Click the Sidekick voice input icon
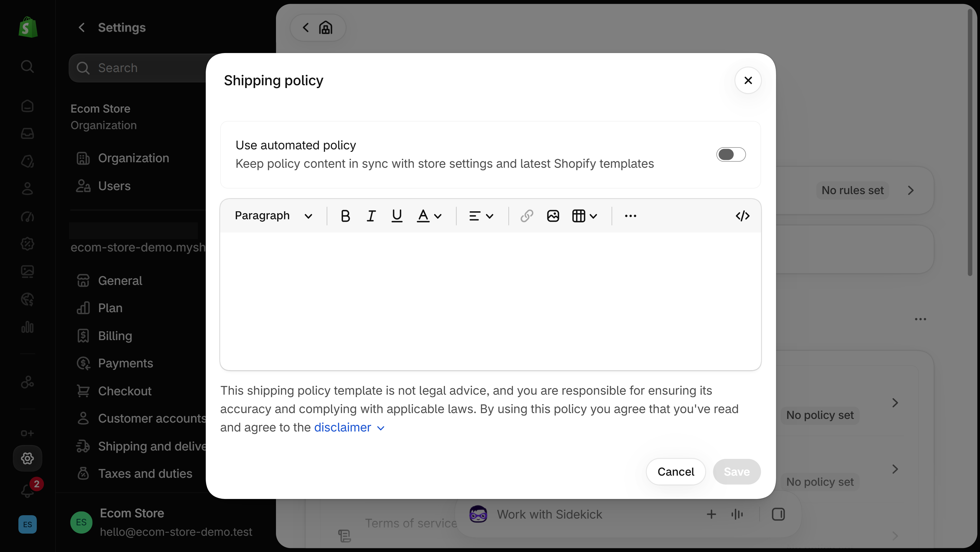 coord(737,514)
